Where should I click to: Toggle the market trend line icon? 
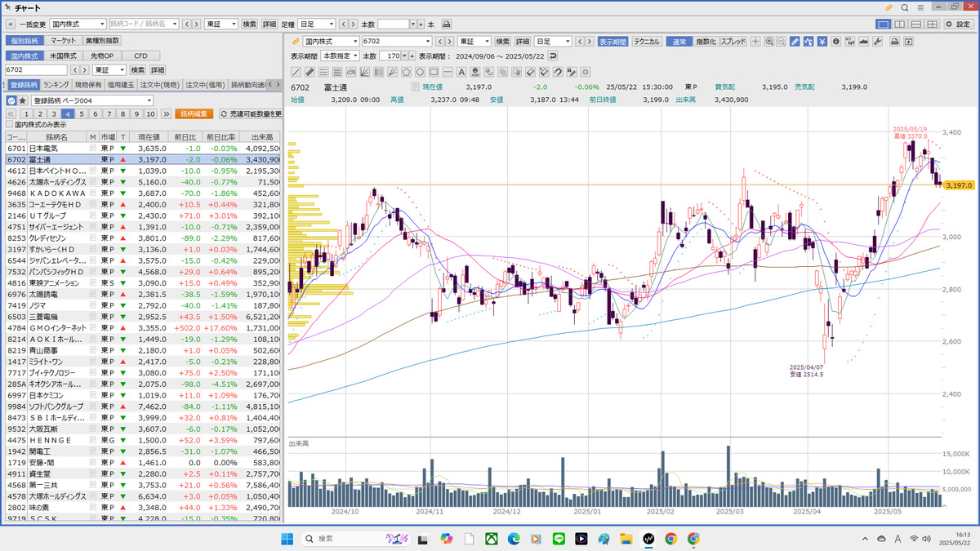coord(808,42)
